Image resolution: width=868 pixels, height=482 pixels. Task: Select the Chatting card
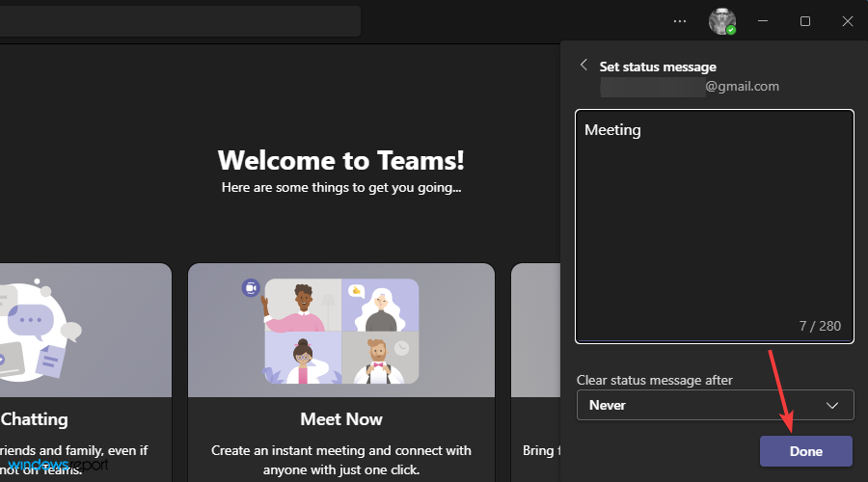point(86,372)
